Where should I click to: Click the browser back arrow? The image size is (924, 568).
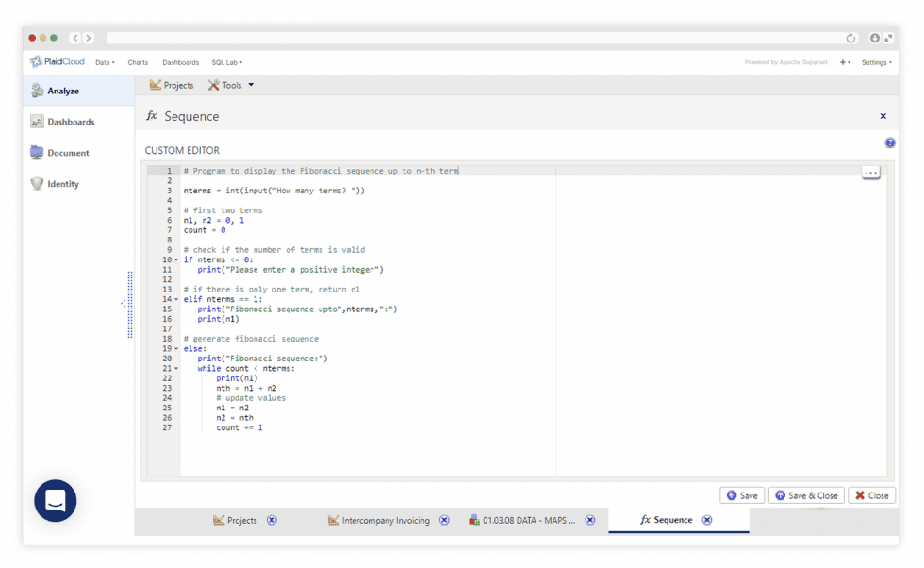(x=75, y=38)
